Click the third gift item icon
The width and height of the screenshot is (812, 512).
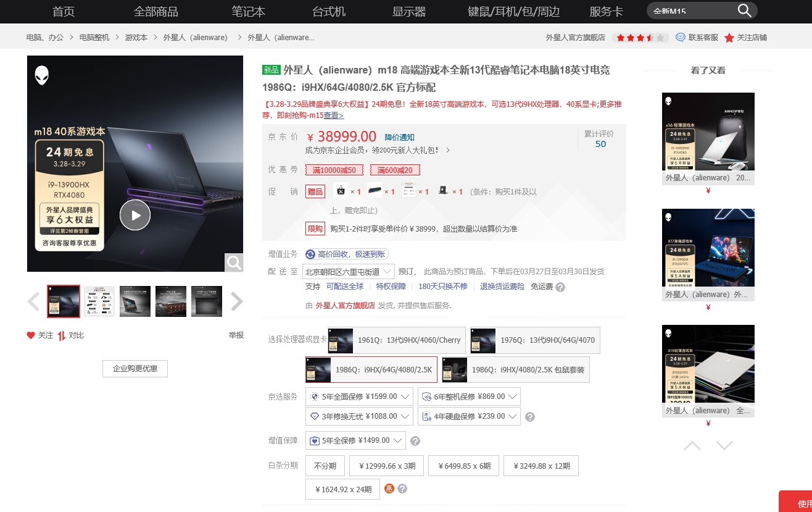(x=408, y=191)
